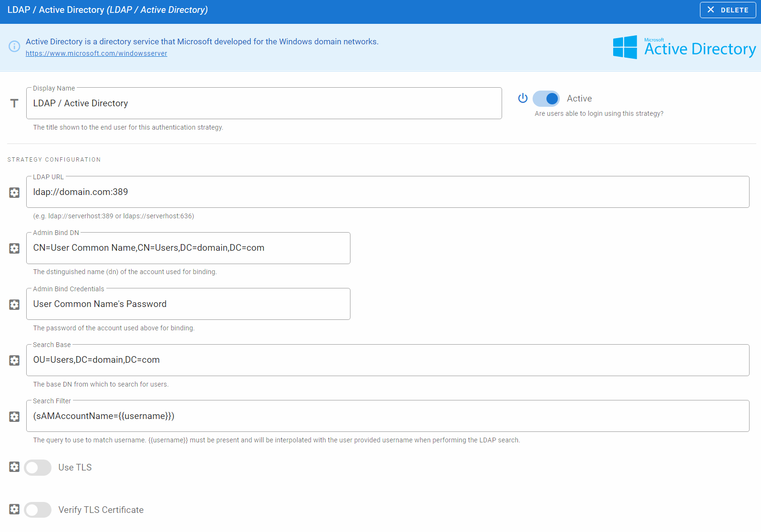Enable the Use TLS switch
Viewport: 761px width, 532px height.
[x=38, y=468]
